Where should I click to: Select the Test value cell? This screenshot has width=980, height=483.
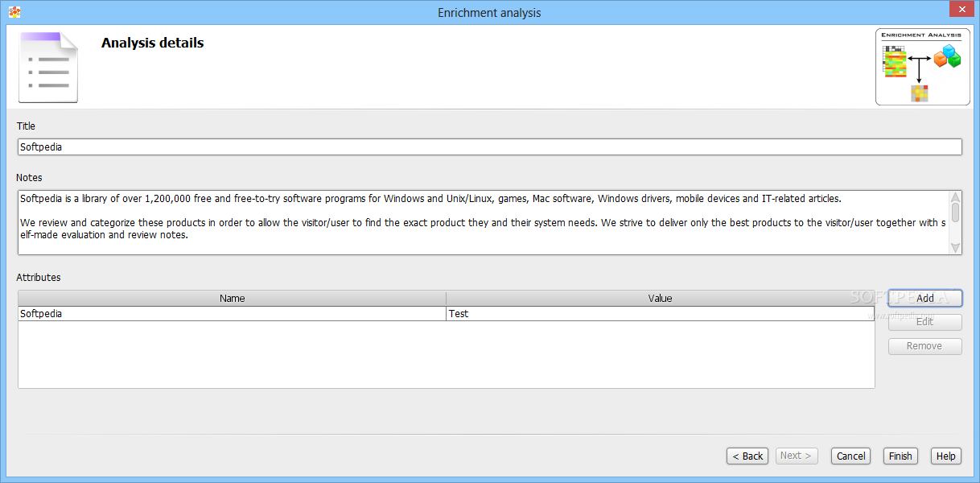point(660,314)
